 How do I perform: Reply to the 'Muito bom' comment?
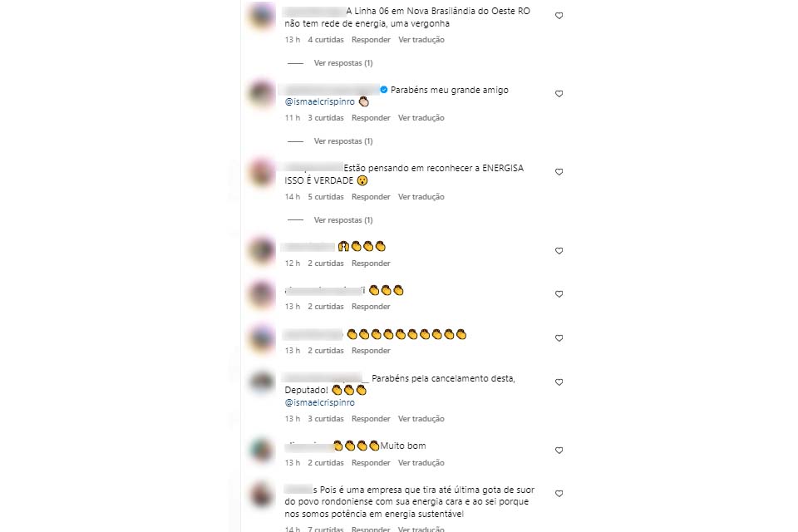[x=371, y=463]
